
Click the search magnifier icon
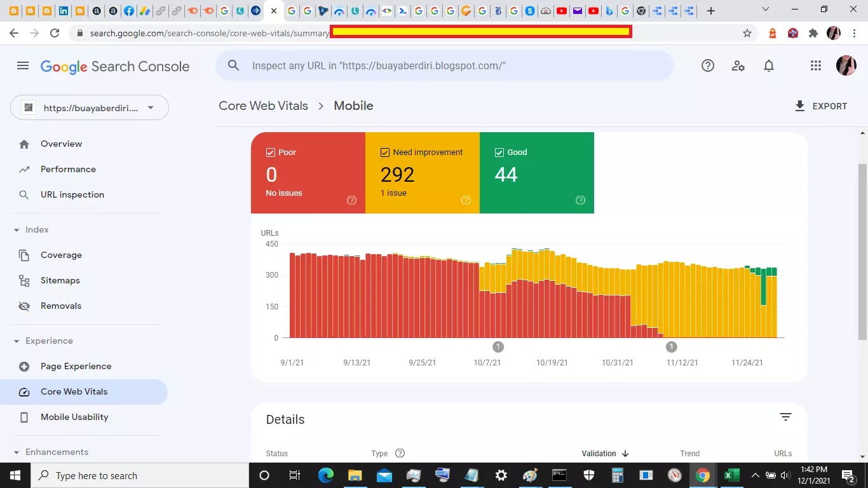[x=234, y=65]
